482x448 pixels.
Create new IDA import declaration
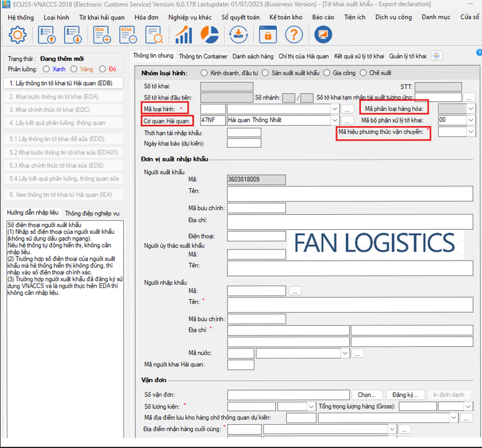coord(102,35)
